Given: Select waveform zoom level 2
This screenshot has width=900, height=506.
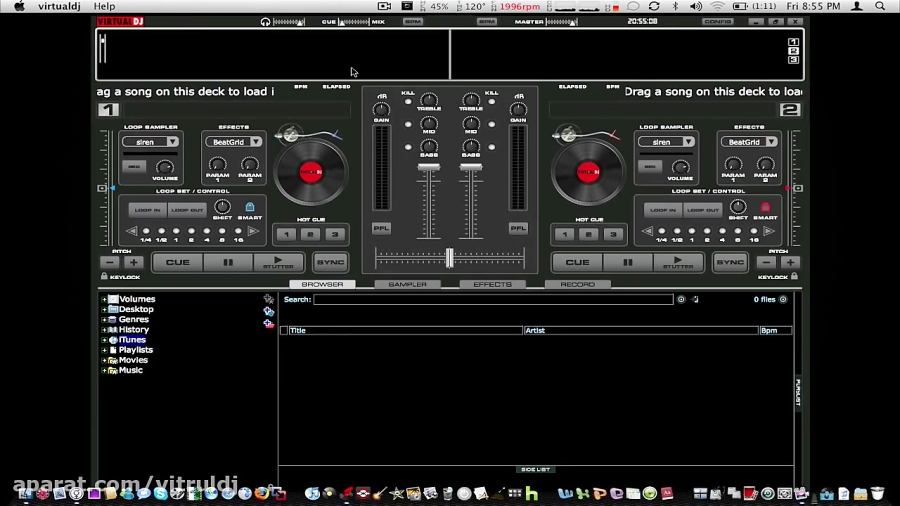Looking at the screenshot, I should coord(793,51).
